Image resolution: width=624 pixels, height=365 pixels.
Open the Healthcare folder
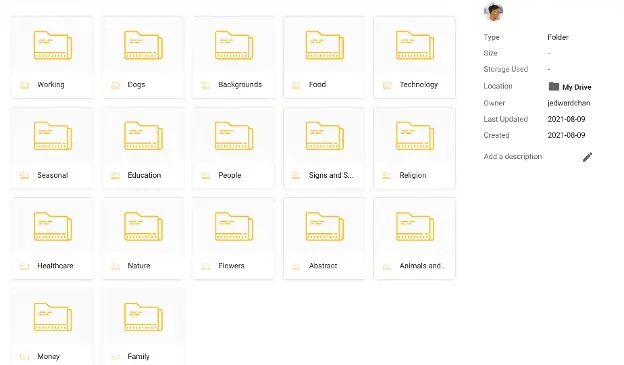click(53, 238)
